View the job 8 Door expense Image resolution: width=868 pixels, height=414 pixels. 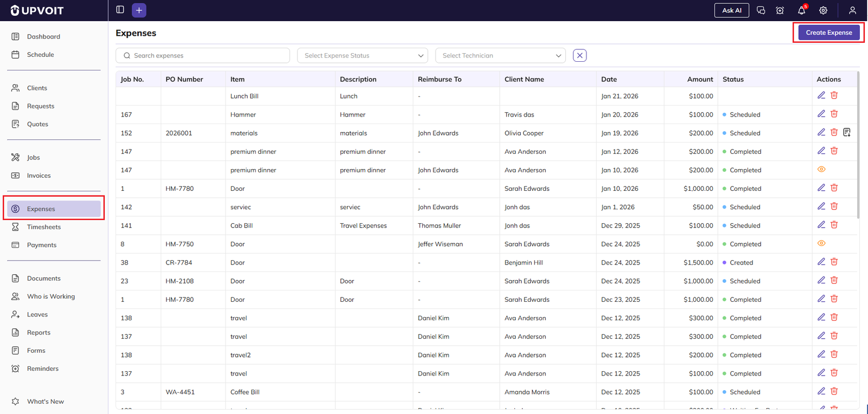821,243
